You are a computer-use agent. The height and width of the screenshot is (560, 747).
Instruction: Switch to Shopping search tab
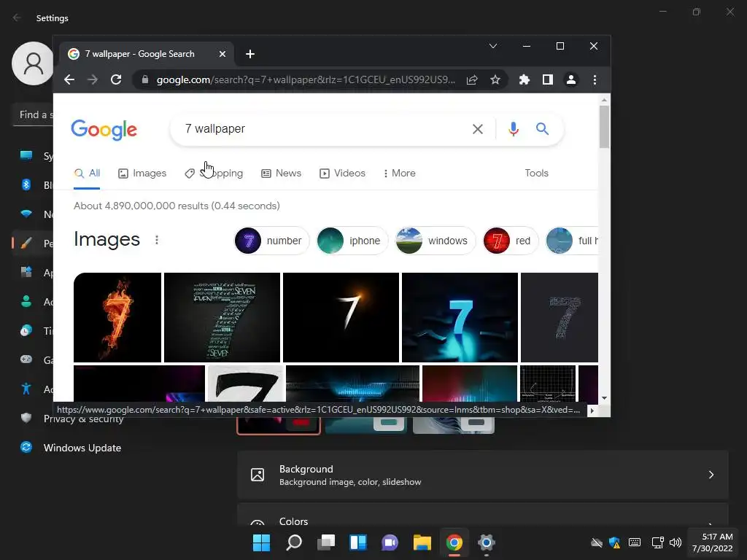[x=214, y=174]
